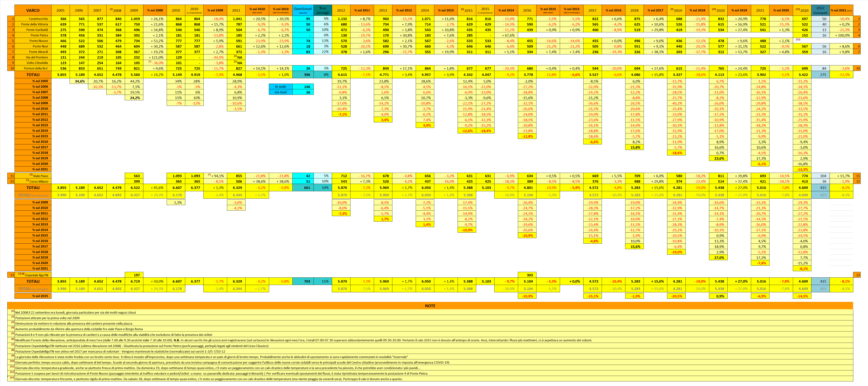Click Ospedale BgoTN 2009 value 197
This screenshot has width=868, height=386.
pyautogui.click(x=134, y=275)
